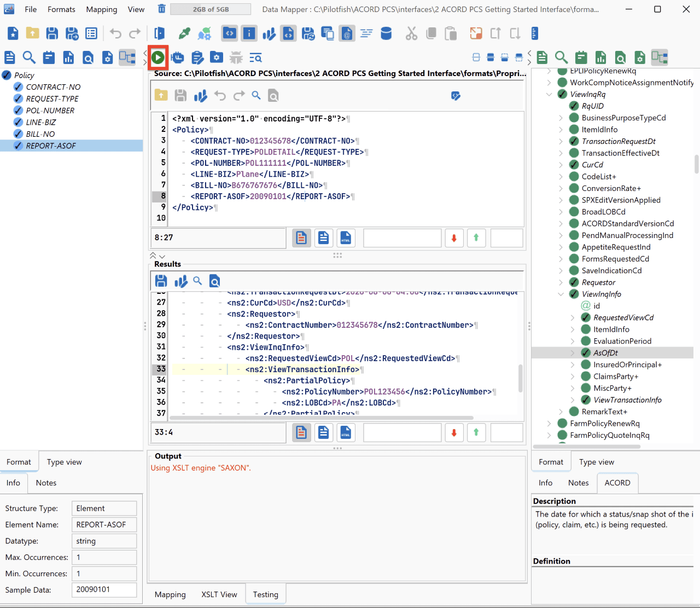Expand the FarmPolicyRenewRq node
700x608 pixels.
point(549,424)
